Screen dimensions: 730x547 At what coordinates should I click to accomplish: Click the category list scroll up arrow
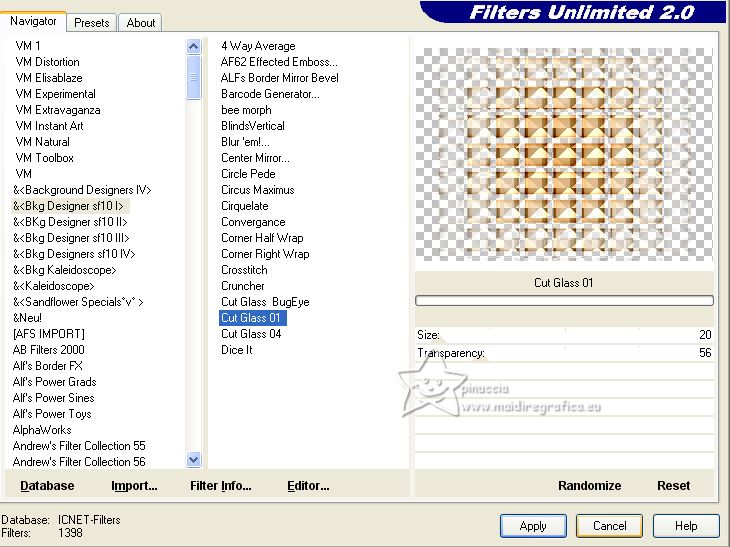click(193, 46)
